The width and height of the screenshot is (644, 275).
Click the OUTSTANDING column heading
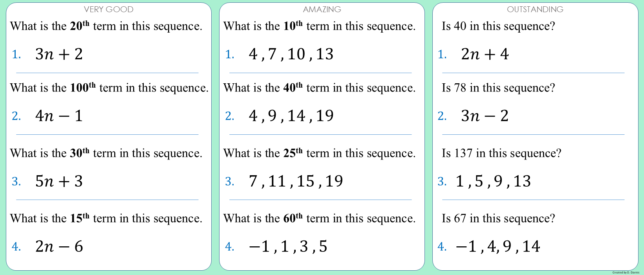tap(535, 9)
